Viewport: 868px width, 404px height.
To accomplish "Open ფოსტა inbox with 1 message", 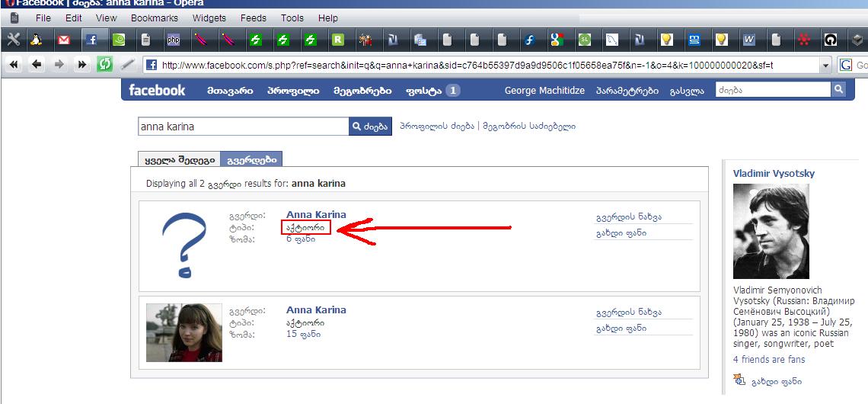I will tap(433, 91).
